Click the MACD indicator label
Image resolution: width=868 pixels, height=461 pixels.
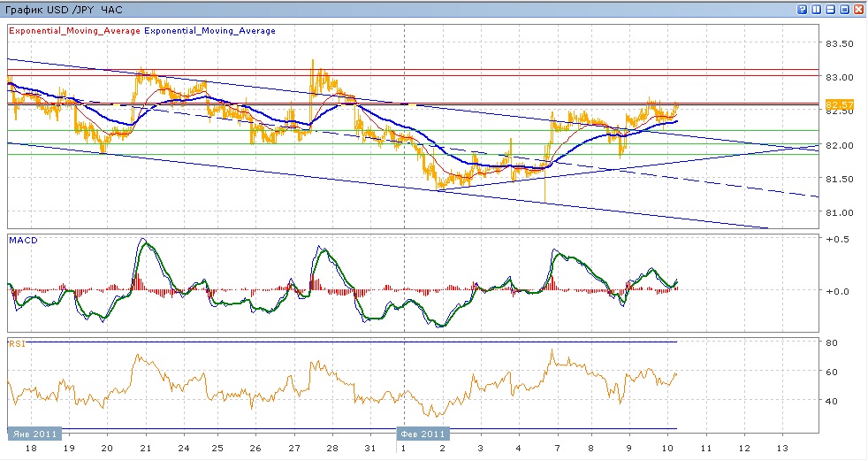point(21,241)
